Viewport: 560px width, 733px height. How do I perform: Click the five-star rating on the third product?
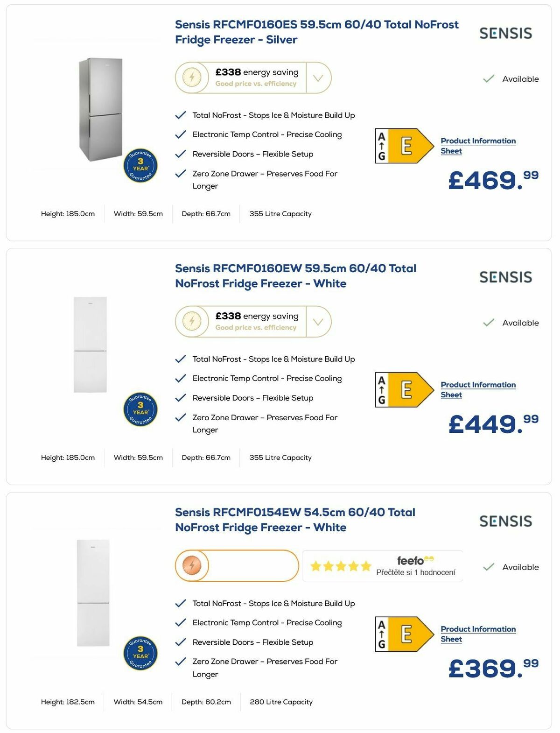coord(341,566)
